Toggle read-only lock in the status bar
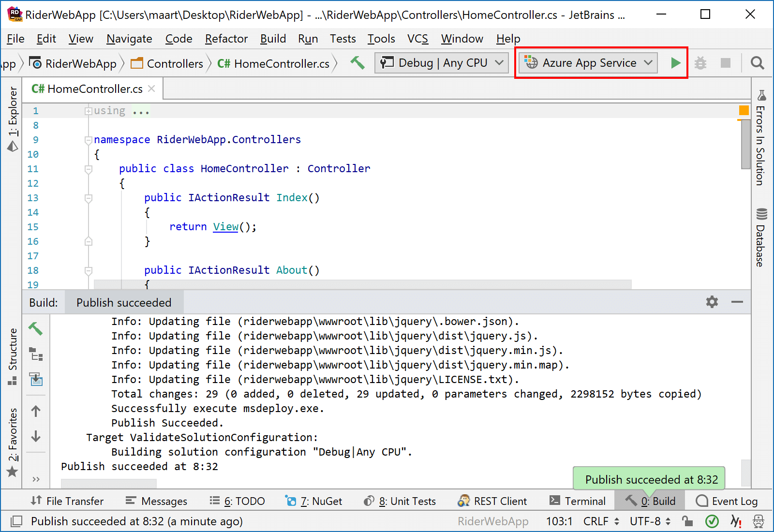The height and width of the screenshot is (532, 774). tap(687, 521)
